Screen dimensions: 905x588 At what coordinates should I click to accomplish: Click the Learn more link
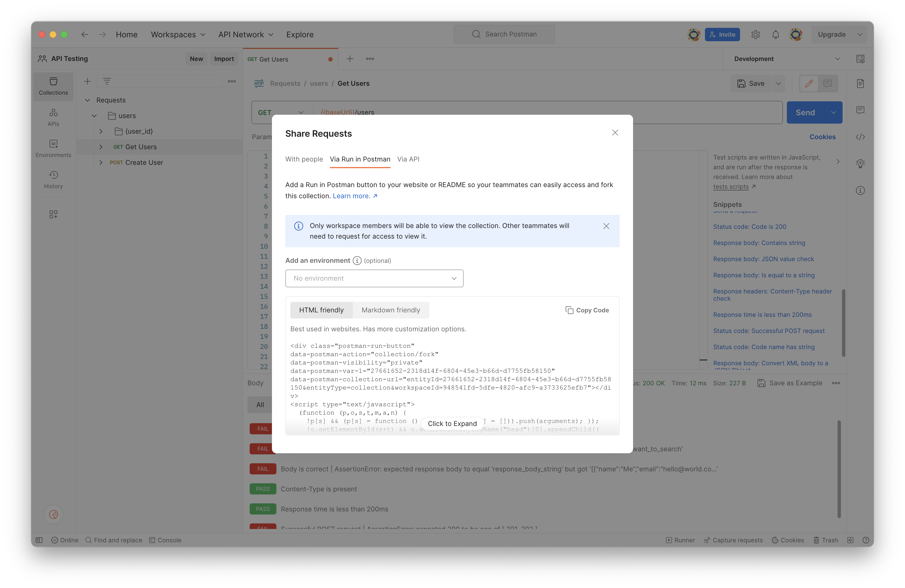point(355,196)
